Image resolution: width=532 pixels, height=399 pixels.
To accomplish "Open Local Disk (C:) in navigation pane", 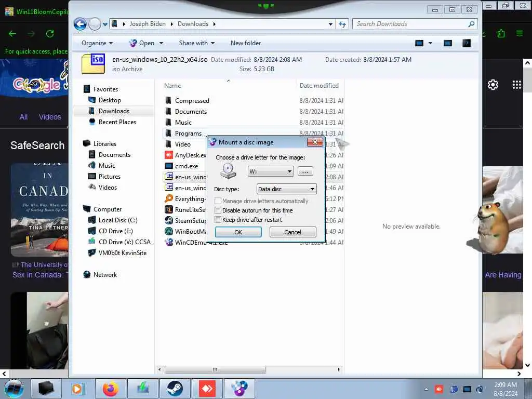I will [118, 220].
